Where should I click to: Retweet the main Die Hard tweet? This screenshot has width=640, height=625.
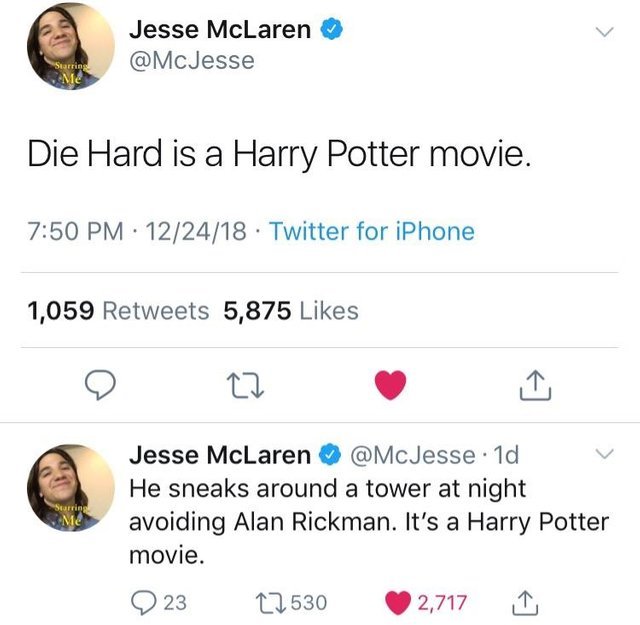pos(245,386)
